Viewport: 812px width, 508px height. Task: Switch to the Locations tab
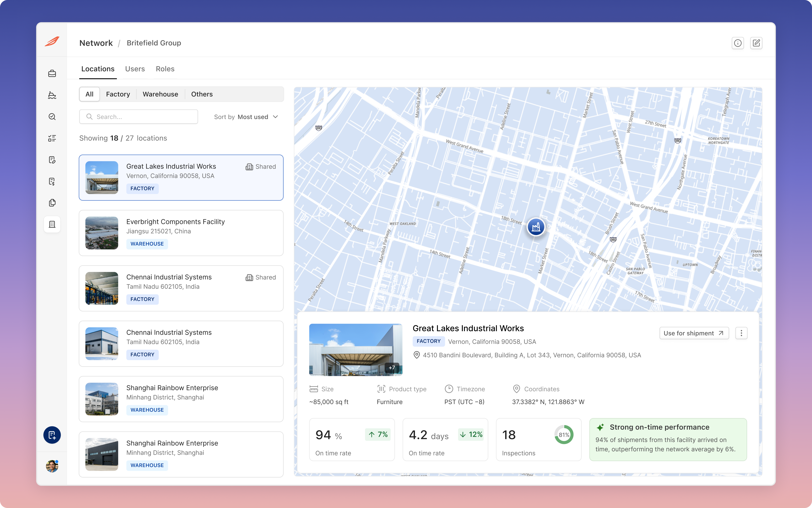tap(98, 69)
